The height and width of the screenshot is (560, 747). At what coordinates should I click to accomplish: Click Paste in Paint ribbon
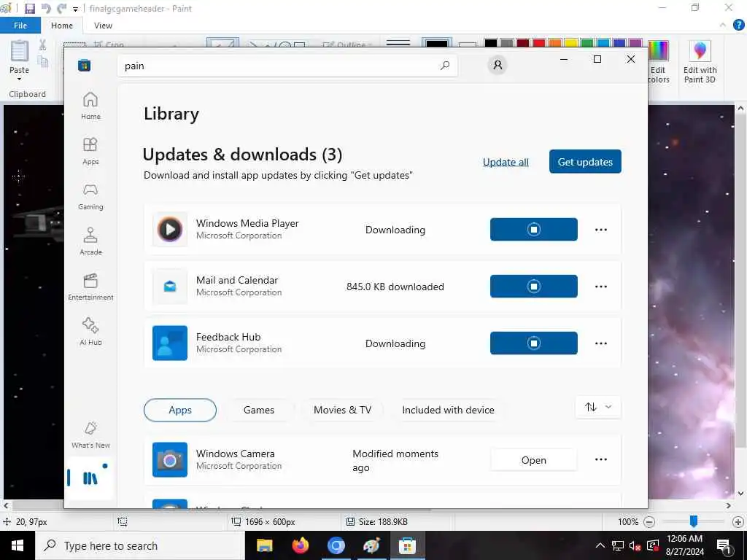20,57
